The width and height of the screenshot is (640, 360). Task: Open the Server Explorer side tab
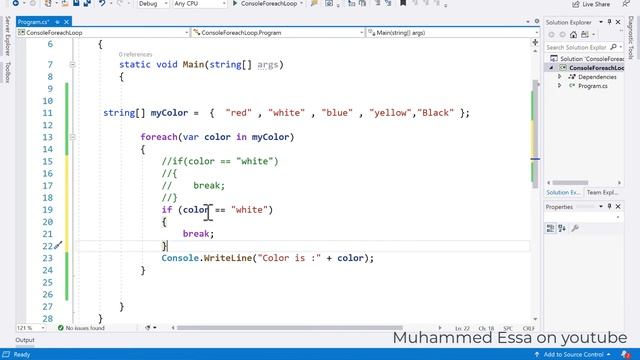click(7, 36)
